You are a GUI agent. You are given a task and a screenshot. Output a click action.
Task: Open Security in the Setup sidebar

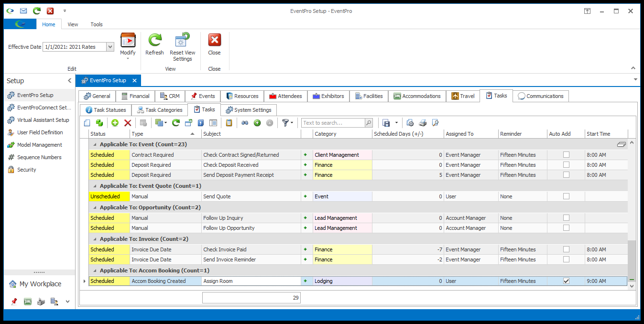point(22,170)
